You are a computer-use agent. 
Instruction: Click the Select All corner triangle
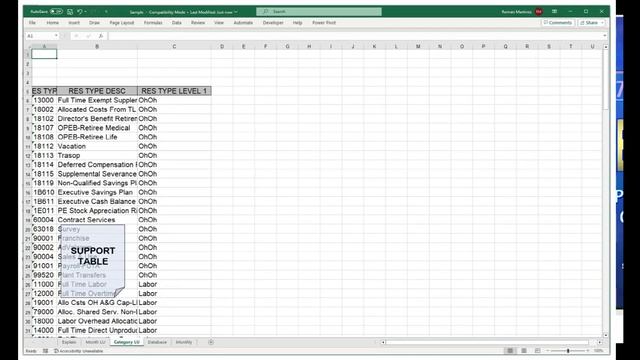28,47
